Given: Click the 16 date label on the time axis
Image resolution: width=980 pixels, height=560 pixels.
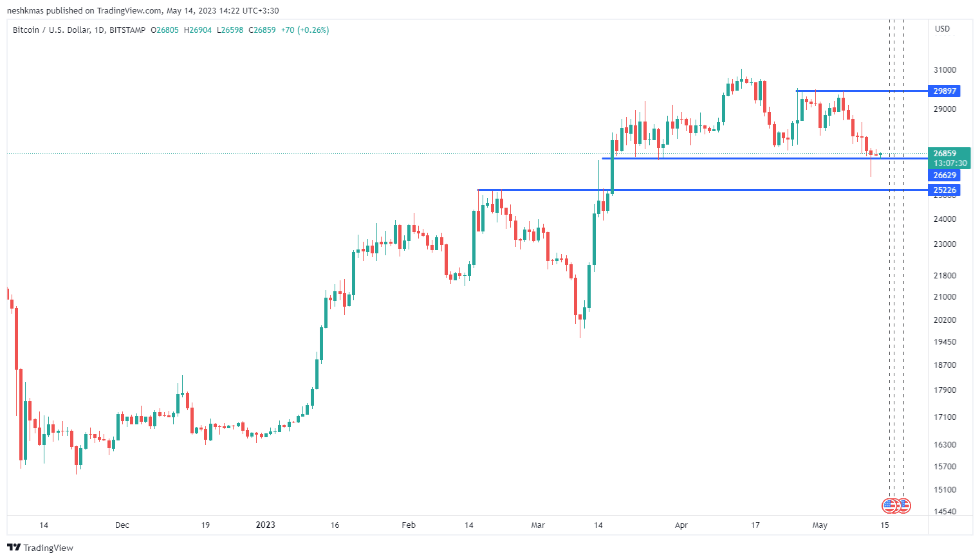Looking at the screenshot, I should click(335, 525).
